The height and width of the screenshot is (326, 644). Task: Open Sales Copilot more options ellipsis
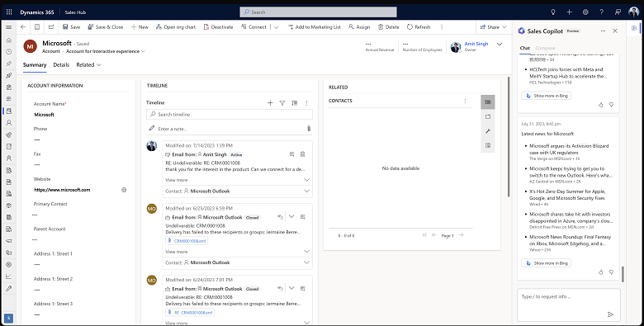pos(603,31)
